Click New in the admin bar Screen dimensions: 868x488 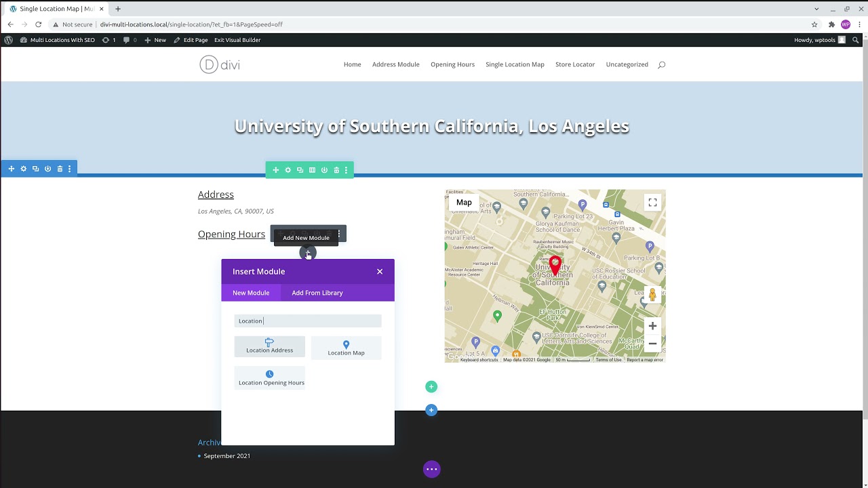(x=155, y=40)
